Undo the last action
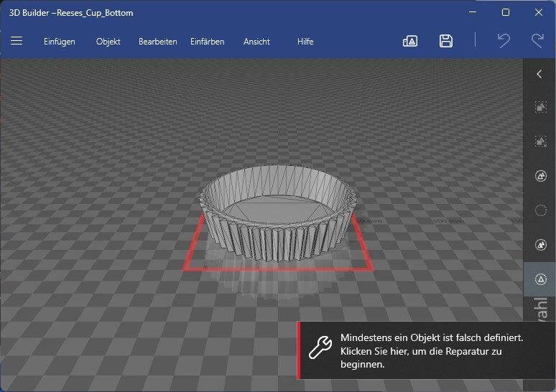This screenshot has width=556, height=392. 504,40
